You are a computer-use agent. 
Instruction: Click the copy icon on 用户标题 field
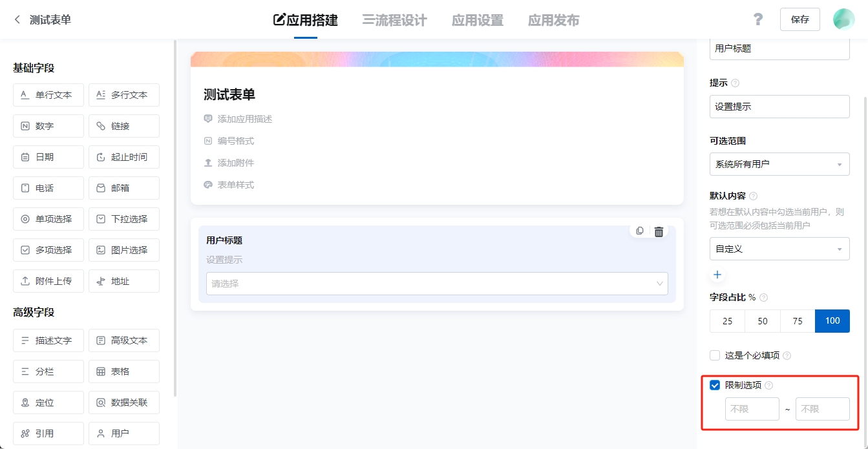[640, 231]
